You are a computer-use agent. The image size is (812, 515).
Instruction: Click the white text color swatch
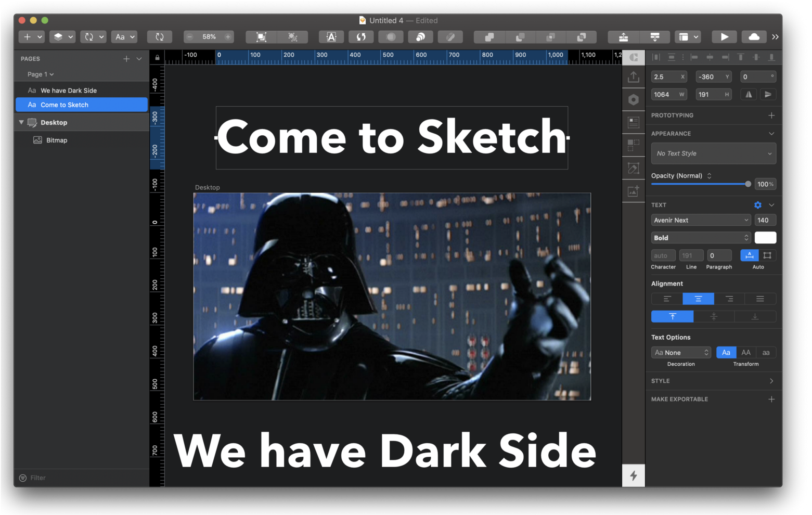click(x=765, y=238)
